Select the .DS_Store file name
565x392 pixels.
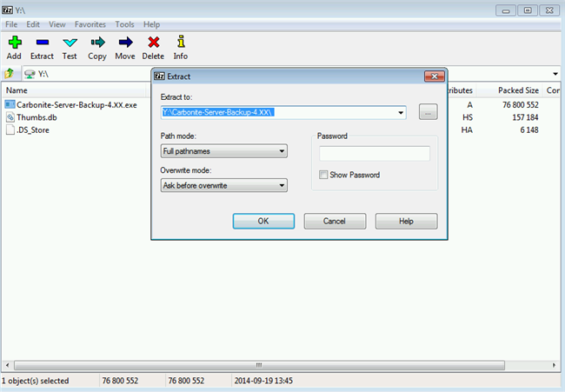(33, 130)
